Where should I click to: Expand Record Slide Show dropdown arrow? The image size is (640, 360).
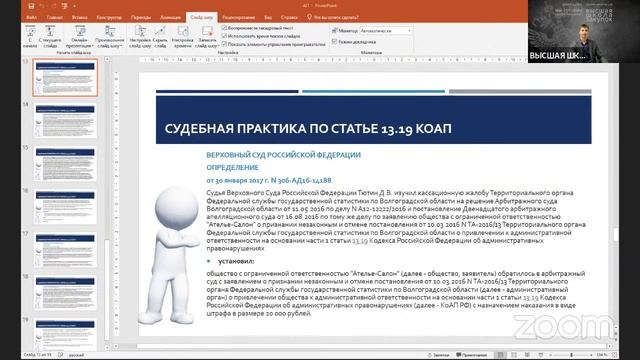click(218, 46)
